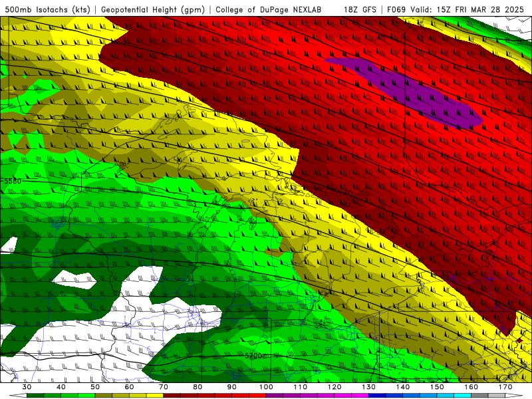
Task: Click the 50 knot colorbar label
Action: pos(95,387)
